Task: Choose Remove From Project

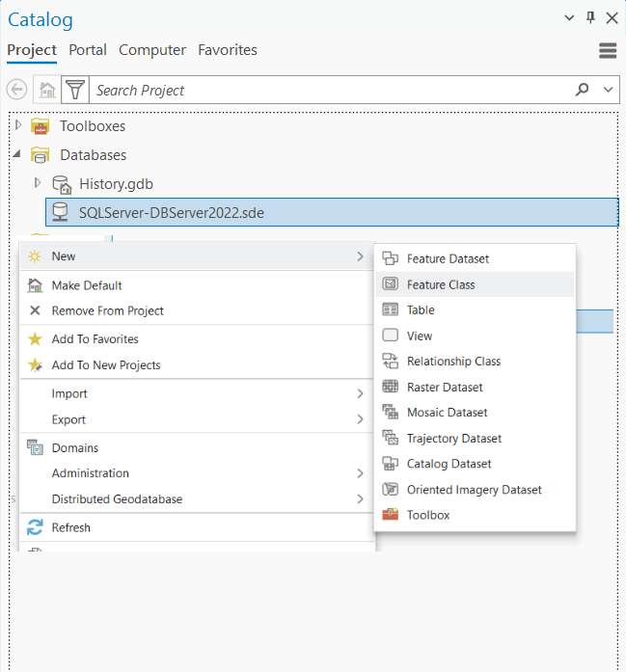Action: [x=197, y=310]
